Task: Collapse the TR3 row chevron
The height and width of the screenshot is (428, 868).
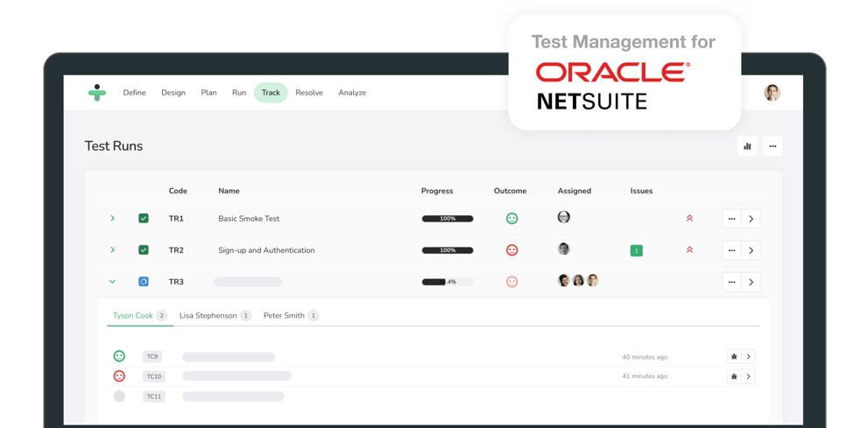Action: (x=112, y=282)
